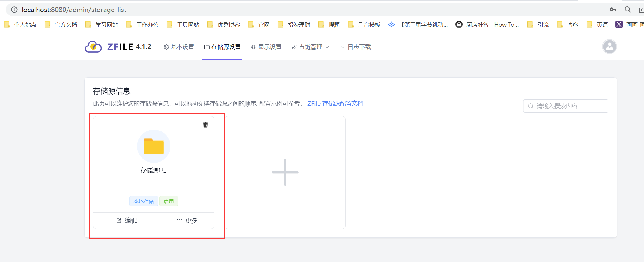This screenshot has width=644, height=262.
Task: Open the 工作办公 bookmark folder
Action: coord(142,25)
